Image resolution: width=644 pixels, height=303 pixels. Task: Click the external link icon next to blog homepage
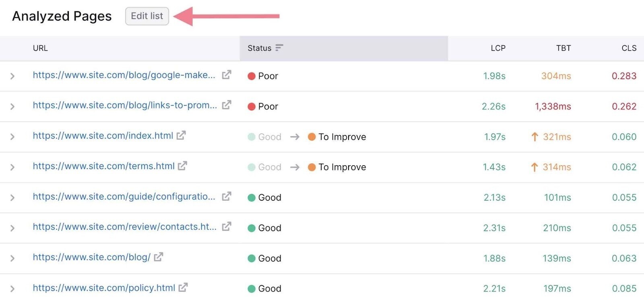point(158,257)
